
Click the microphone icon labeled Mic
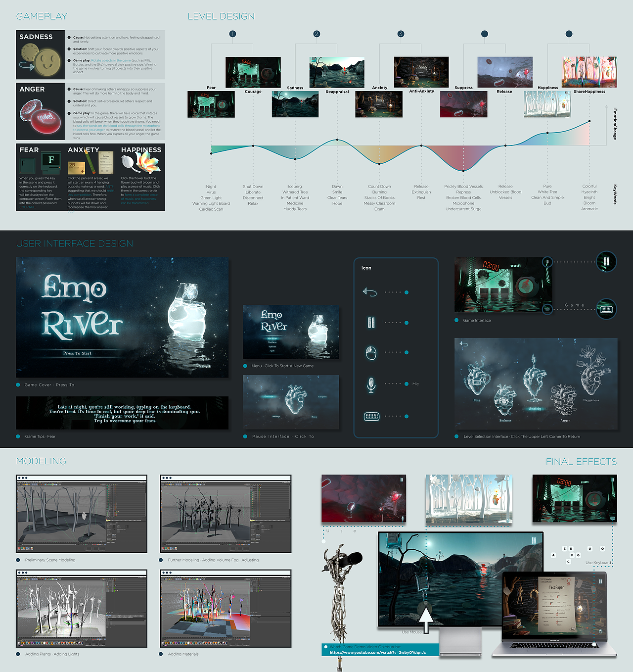click(x=371, y=384)
